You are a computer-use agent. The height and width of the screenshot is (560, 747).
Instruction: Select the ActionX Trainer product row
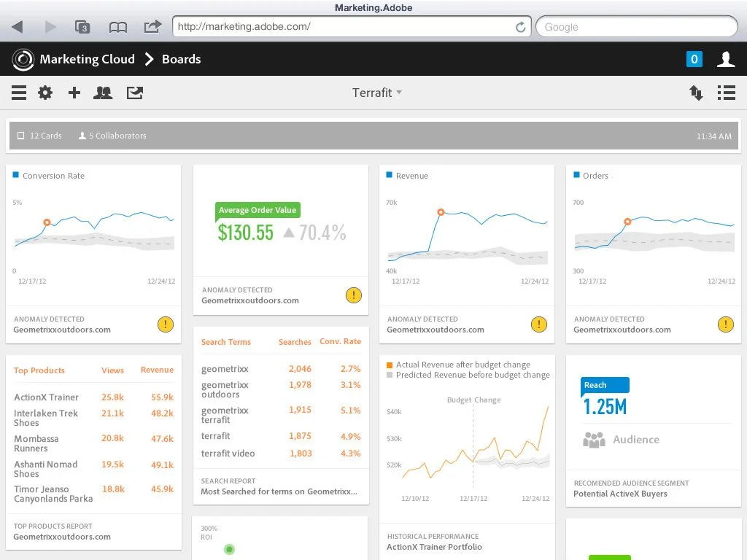pos(94,397)
